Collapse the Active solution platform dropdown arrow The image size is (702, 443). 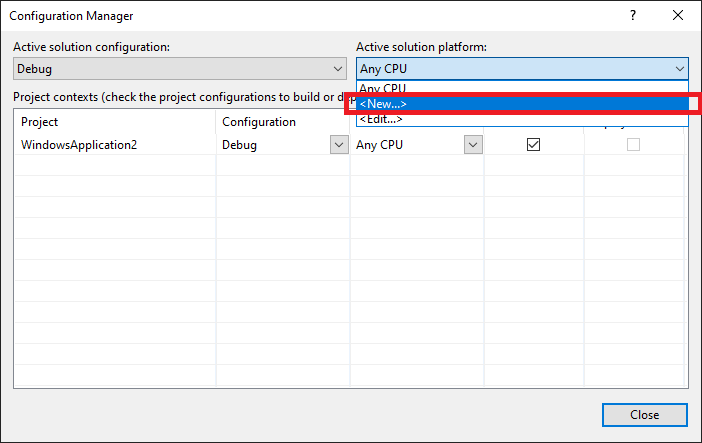680,69
